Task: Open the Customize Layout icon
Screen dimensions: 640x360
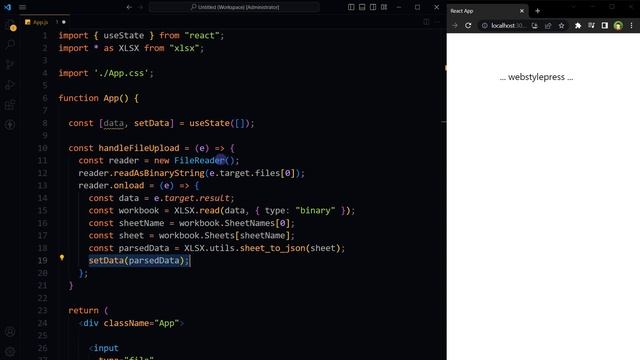Action: [x=384, y=7]
